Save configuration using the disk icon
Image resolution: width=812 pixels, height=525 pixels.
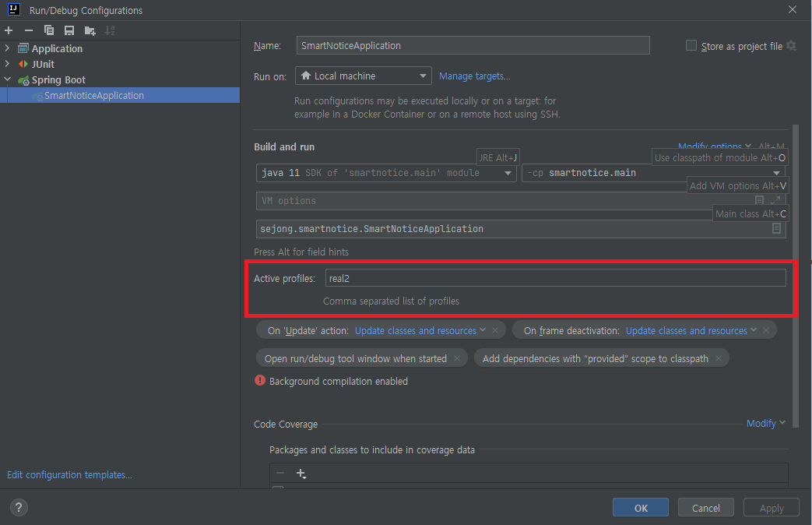tap(69, 30)
